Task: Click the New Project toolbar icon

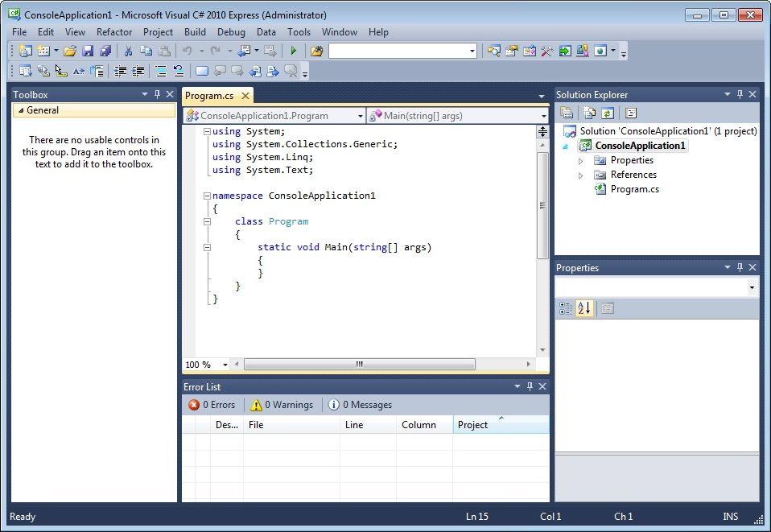Action: [25, 51]
